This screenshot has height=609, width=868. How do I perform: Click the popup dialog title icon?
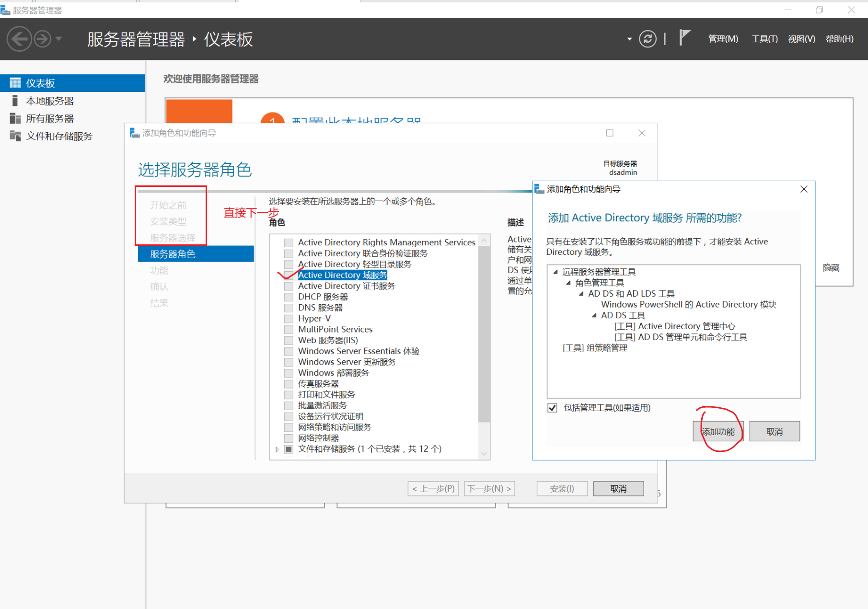click(x=539, y=189)
